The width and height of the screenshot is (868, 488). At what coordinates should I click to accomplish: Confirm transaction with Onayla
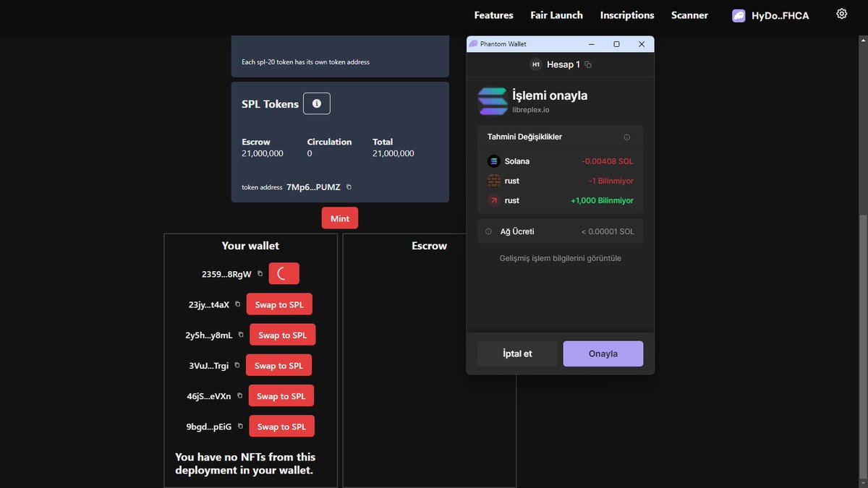[x=603, y=354]
